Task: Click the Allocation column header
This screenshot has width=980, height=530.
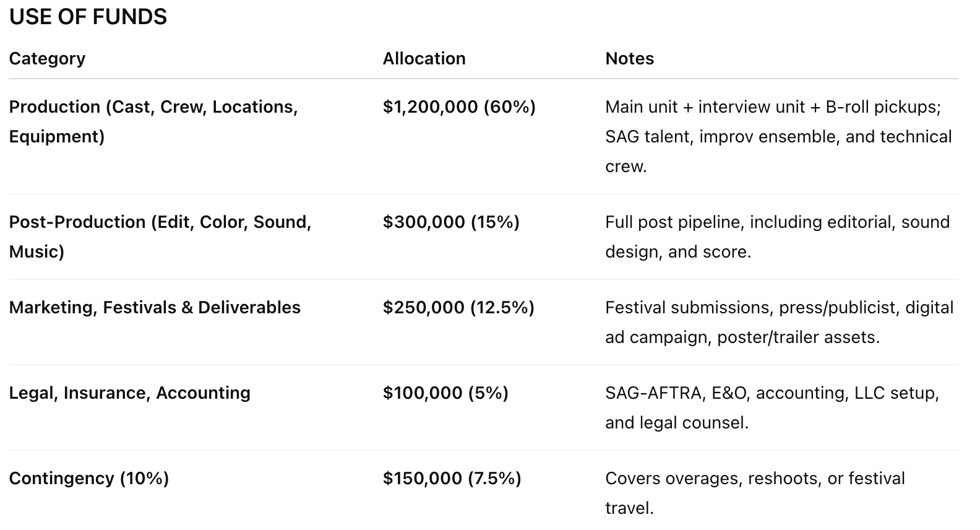Action: click(424, 58)
